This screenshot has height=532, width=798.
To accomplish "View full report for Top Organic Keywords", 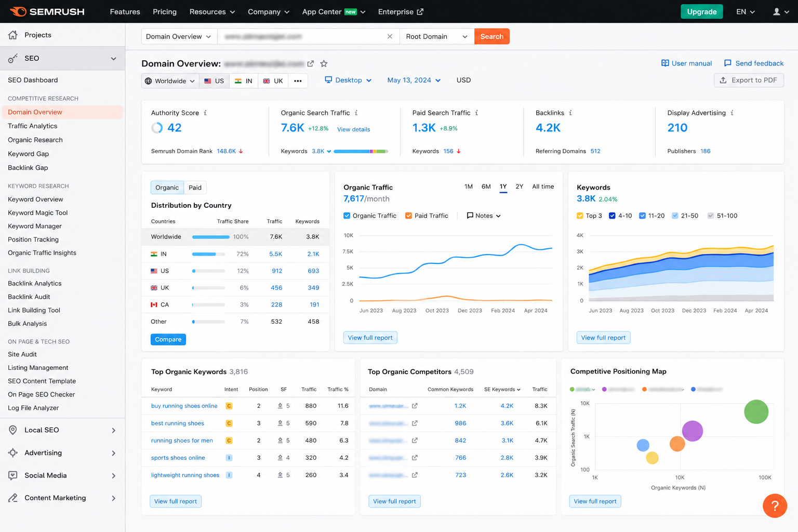I will click(x=176, y=501).
